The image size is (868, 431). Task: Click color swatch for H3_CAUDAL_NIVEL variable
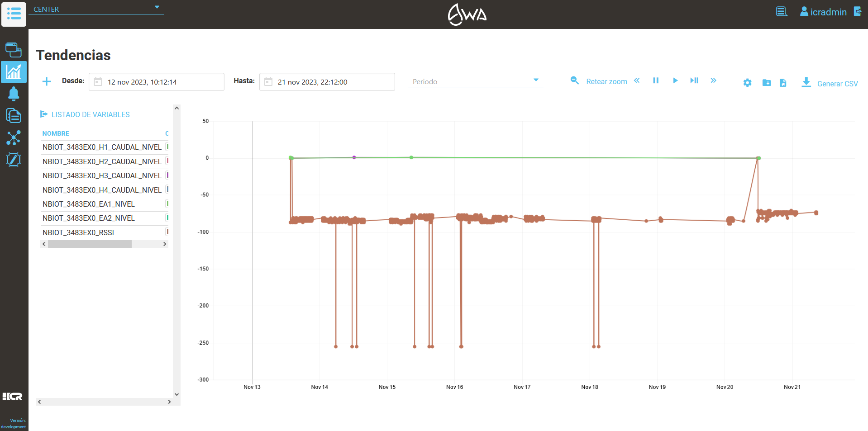(167, 175)
